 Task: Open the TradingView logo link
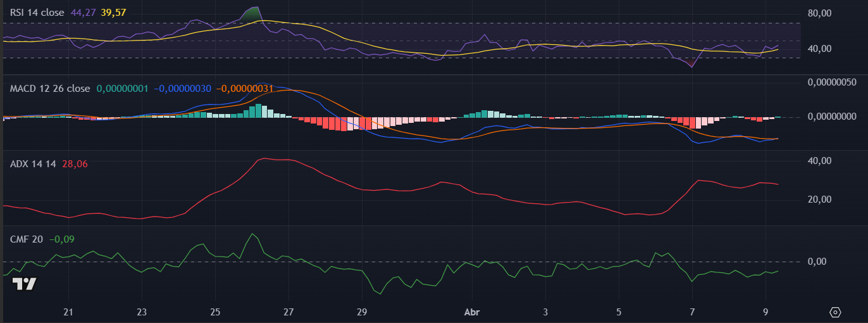[25, 284]
